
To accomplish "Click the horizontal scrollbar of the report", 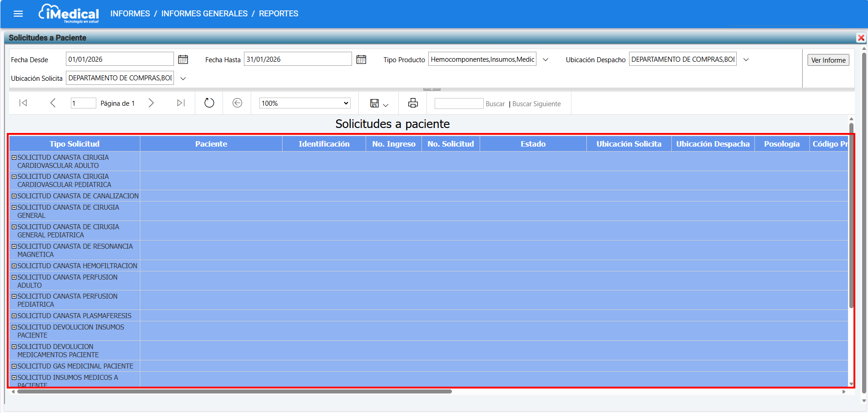I will tap(234, 391).
